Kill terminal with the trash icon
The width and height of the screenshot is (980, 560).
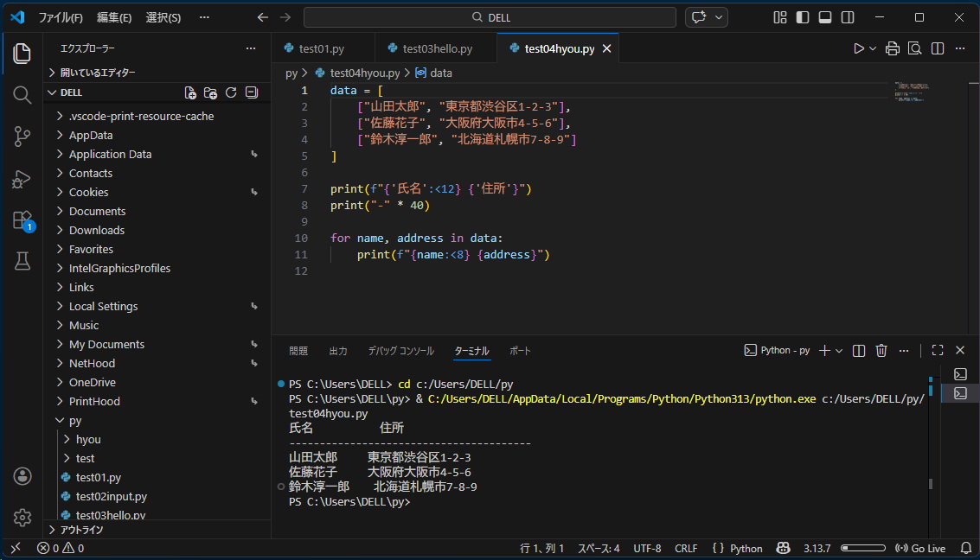(881, 350)
